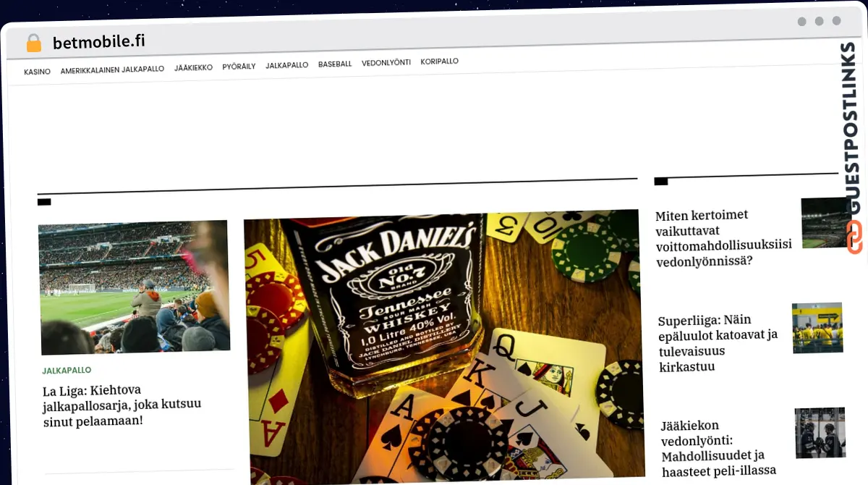This screenshot has height=485, width=868.
Task: Open the Jalkapallo navigation item
Action: click(x=286, y=65)
